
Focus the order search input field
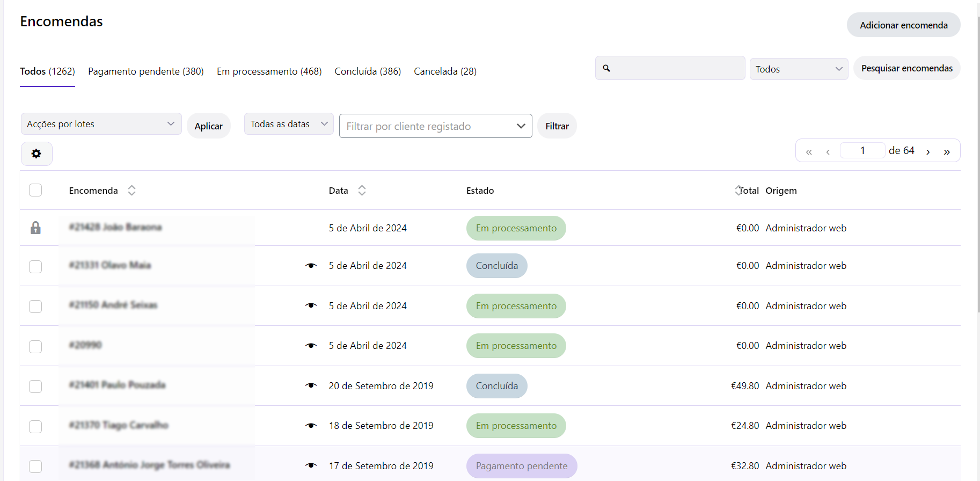pos(670,68)
